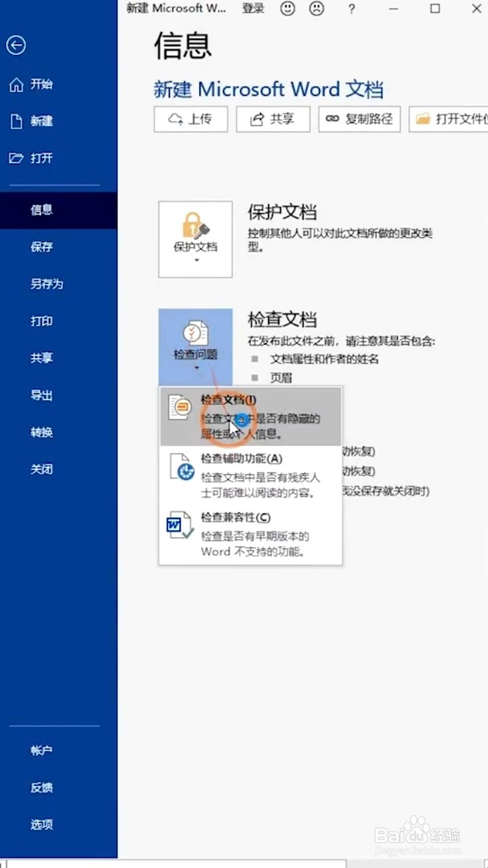Click the 上传 upload button
This screenshot has height=868, width=488.
[x=190, y=119]
